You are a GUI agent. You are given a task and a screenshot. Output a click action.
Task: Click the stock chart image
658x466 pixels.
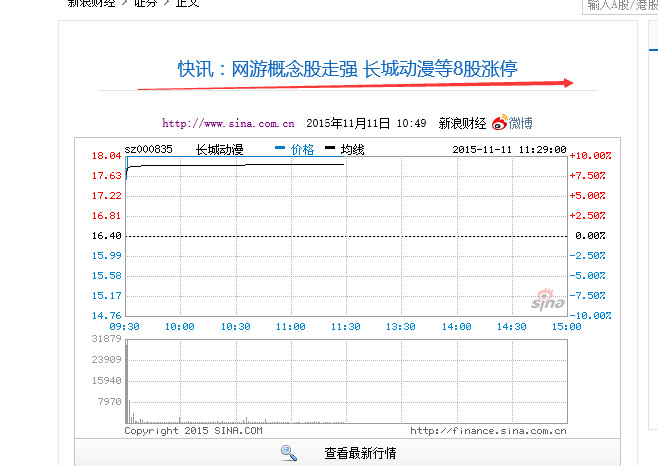[x=347, y=288]
